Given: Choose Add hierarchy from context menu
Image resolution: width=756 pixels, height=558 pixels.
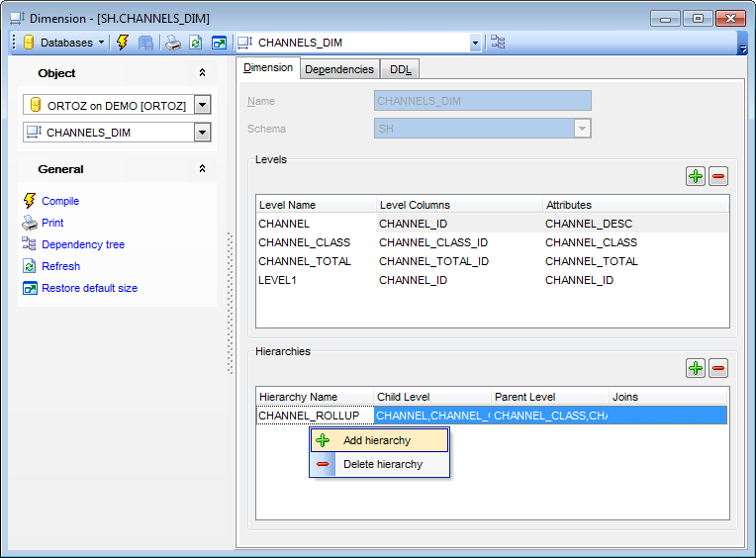Looking at the screenshot, I should tap(377, 440).
